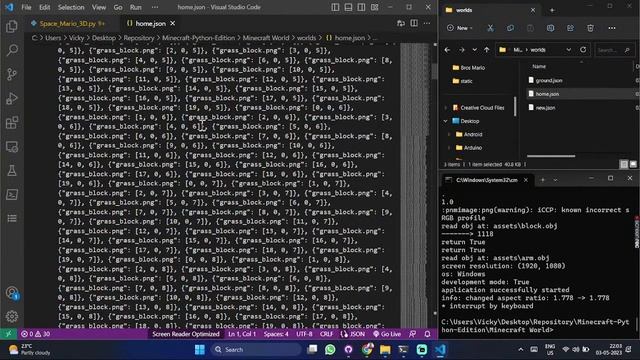Screen dimensions: 640x360
Task: Select ground.json in File Explorer
Action: tap(549, 80)
